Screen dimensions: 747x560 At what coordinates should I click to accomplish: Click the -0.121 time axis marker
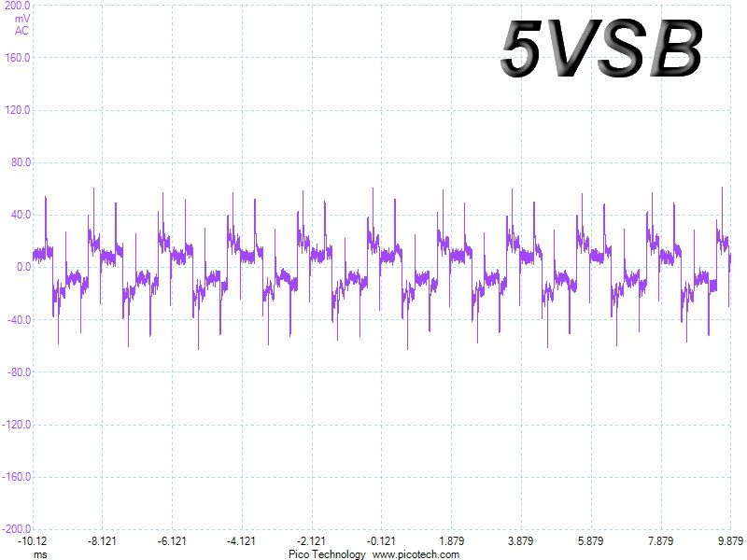pos(381,541)
